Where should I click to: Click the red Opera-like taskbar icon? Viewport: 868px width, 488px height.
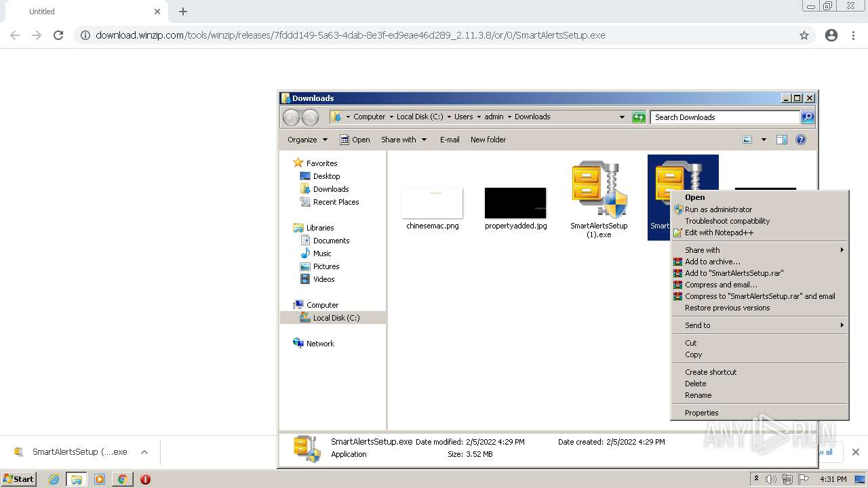point(145,479)
